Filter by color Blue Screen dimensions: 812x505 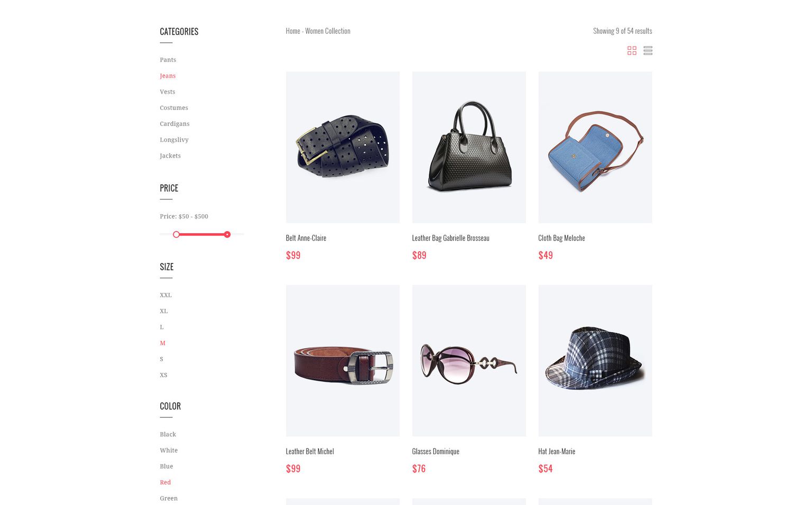[x=167, y=466]
